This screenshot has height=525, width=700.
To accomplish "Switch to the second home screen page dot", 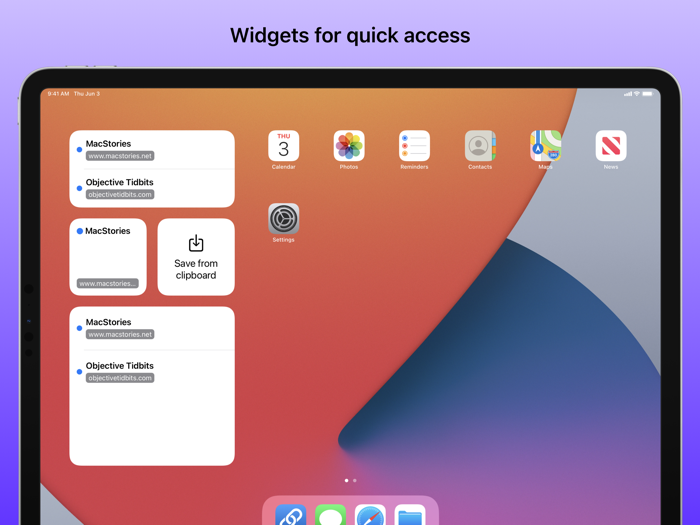I will pyautogui.click(x=355, y=481).
